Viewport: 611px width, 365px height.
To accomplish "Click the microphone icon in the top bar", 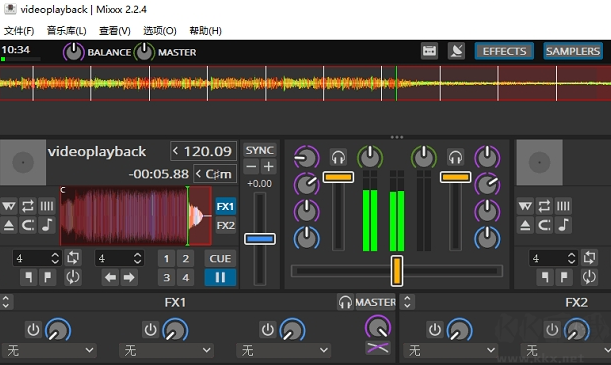I will coord(456,51).
